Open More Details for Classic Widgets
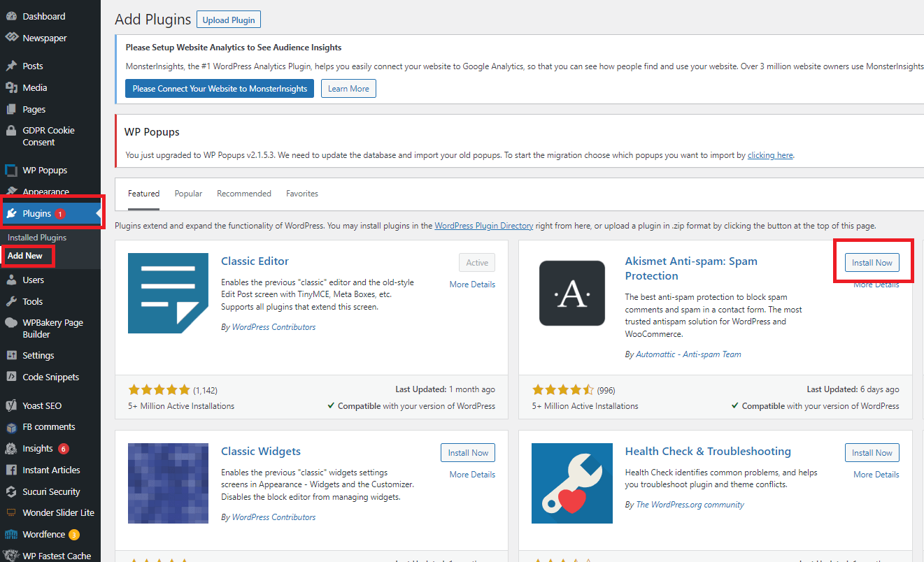The width and height of the screenshot is (924, 562). [472, 475]
